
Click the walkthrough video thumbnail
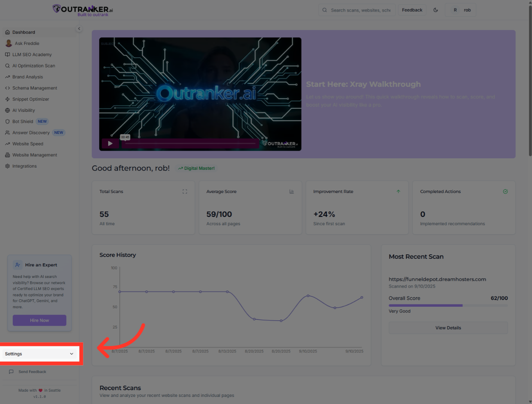point(200,94)
